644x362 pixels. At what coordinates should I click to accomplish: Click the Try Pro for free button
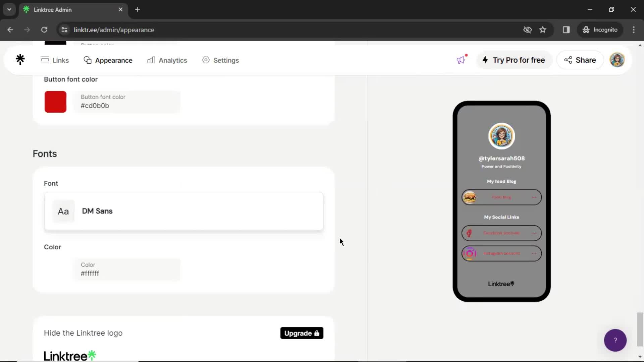(x=514, y=60)
